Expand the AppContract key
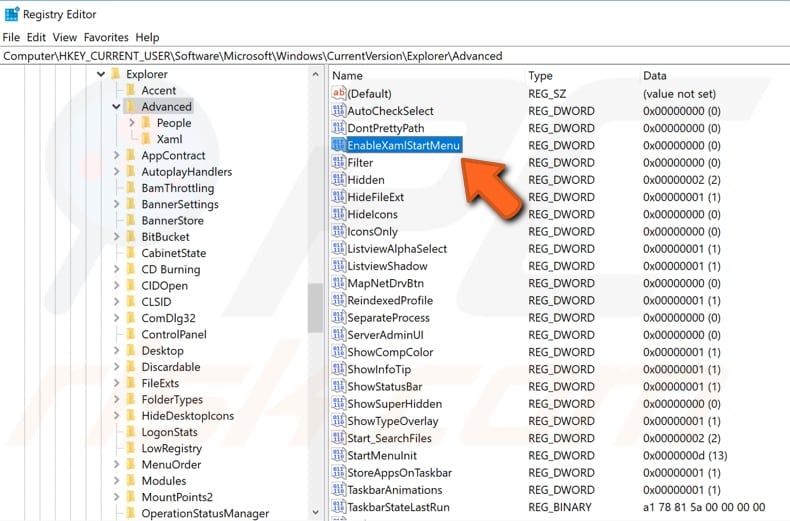This screenshot has height=521, width=790. click(x=116, y=155)
